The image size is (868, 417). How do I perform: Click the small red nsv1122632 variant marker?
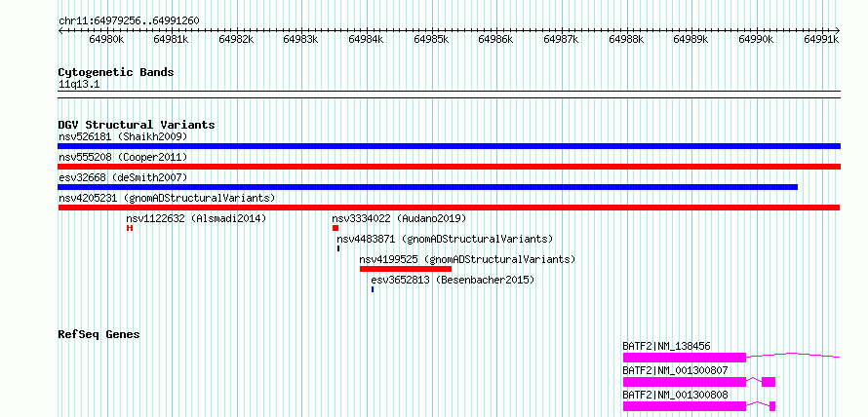tap(130, 228)
